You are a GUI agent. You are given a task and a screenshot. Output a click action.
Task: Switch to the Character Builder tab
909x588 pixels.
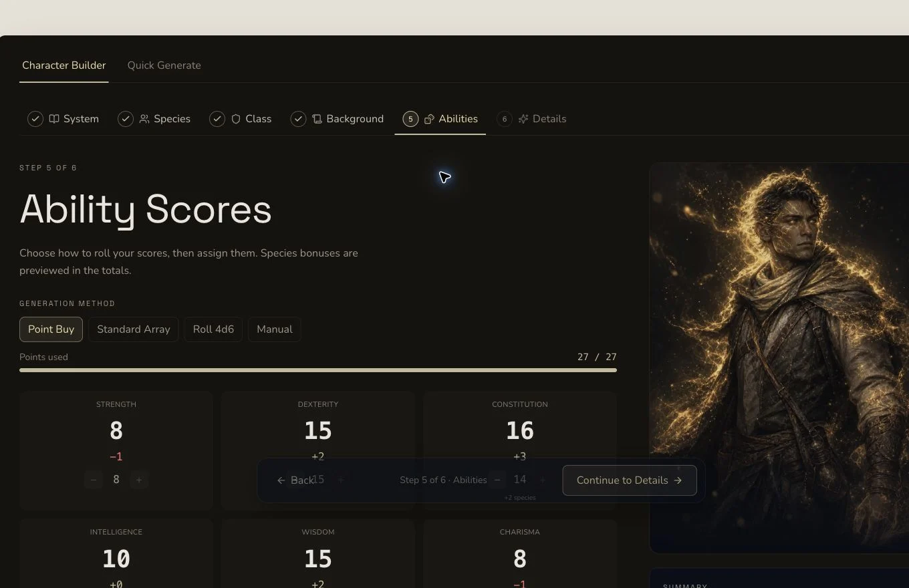(64, 65)
